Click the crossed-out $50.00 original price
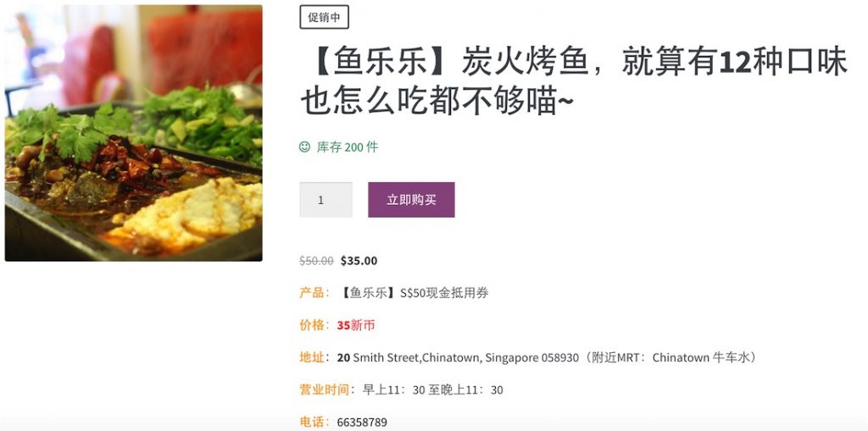Screen dimensions: 868x431 pos(317,261)
